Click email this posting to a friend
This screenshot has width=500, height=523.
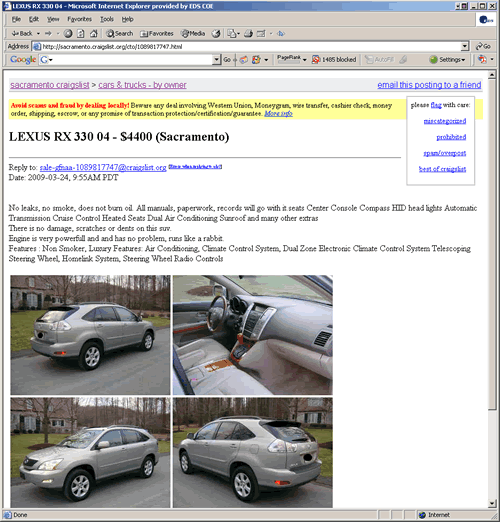[429, 85]
